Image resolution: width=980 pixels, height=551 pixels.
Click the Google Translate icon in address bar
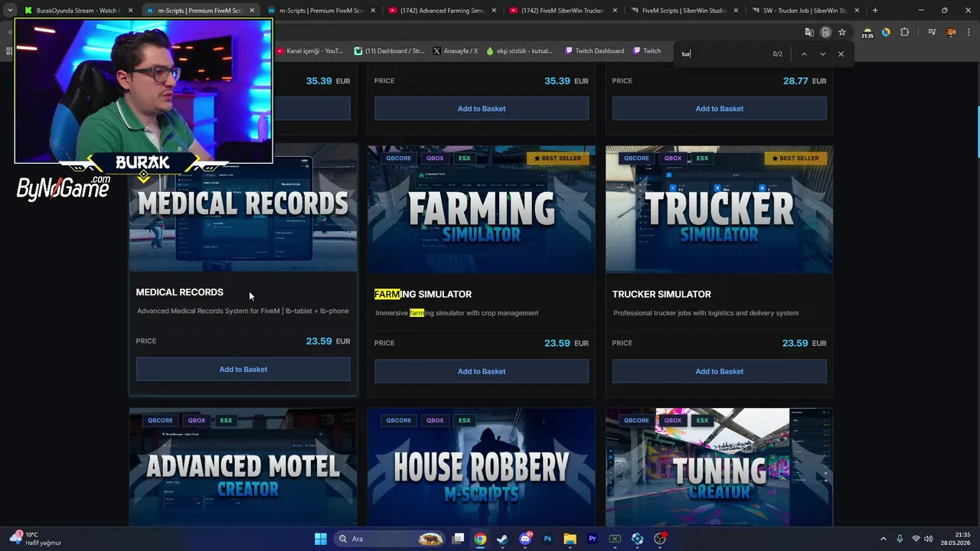click(x=809, y=32)
